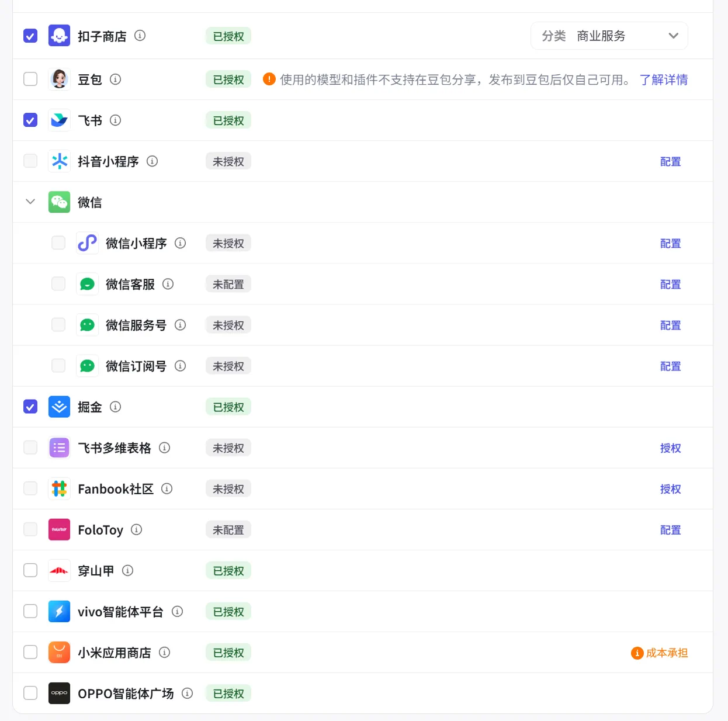Click 配置 for 抖音小程序

pos(670,161)
